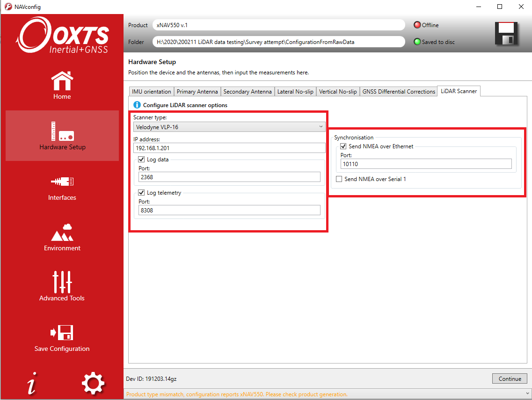Switch to the Primary Antenna tab
The image size is (532, 400).
coord(197,92)
